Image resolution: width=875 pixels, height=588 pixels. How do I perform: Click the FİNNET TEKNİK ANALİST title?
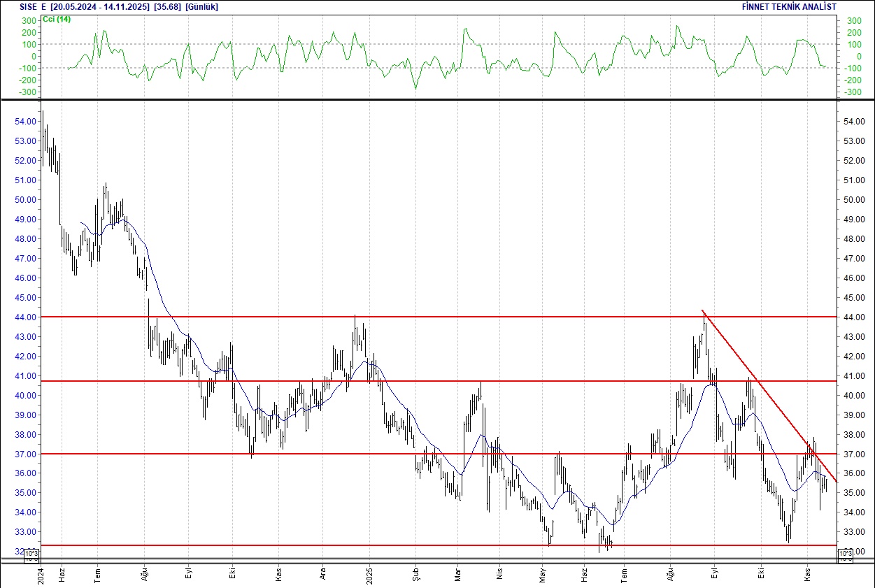point(789,6)
